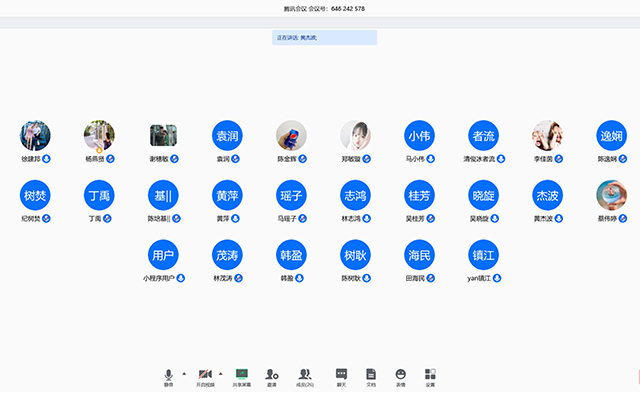The width and height of the screenshot is (640, 400).
Task: Click the mic indicator next to 林志鸿
Action: (367, 218)
